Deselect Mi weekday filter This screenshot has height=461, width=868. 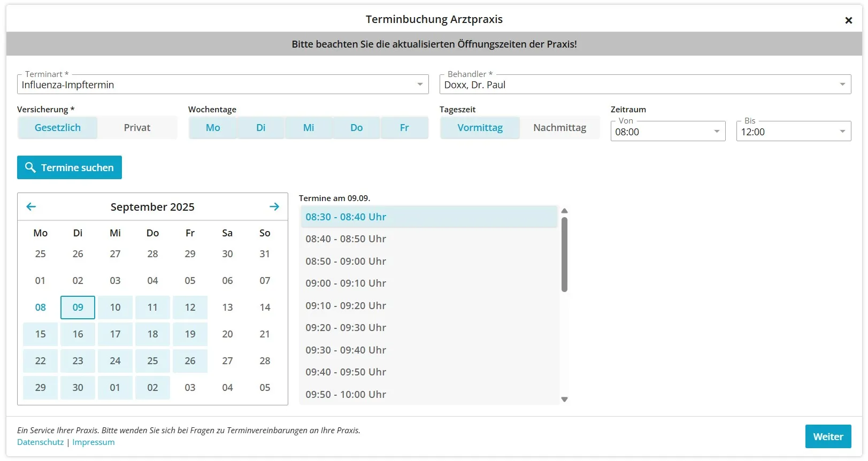(x=309, y=128)
